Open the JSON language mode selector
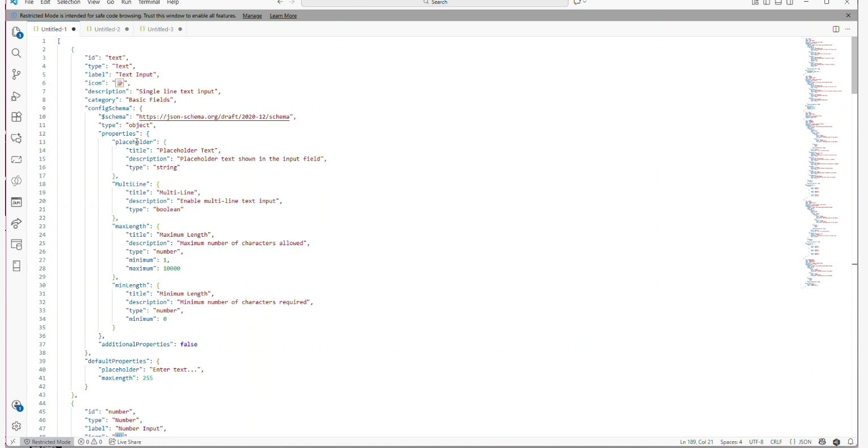The image size is (868, 448). [801, 442]
